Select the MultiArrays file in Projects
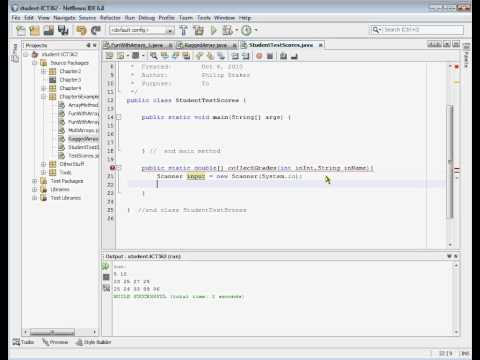The image size is (480, 360). click(83, 130)
